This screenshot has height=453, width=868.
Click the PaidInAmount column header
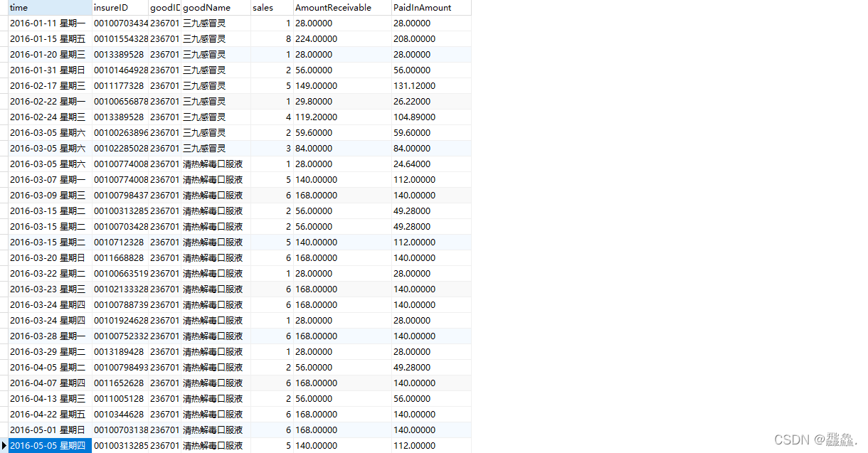(431, 8)
